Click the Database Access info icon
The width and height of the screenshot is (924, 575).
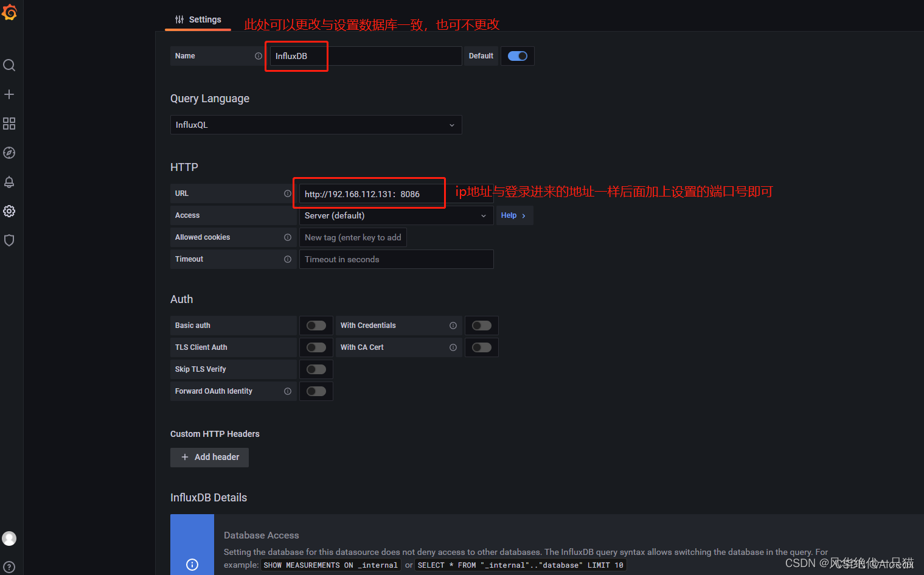click(192, 565)
